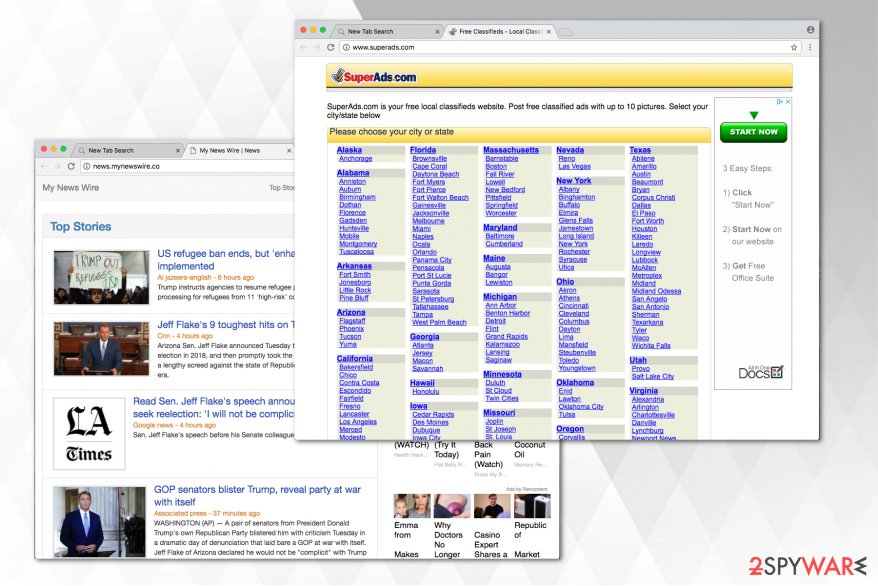Open GOP senators blister Trump headline
The image size is (878, 586).
pyautogui.click(x=258, y=495)
